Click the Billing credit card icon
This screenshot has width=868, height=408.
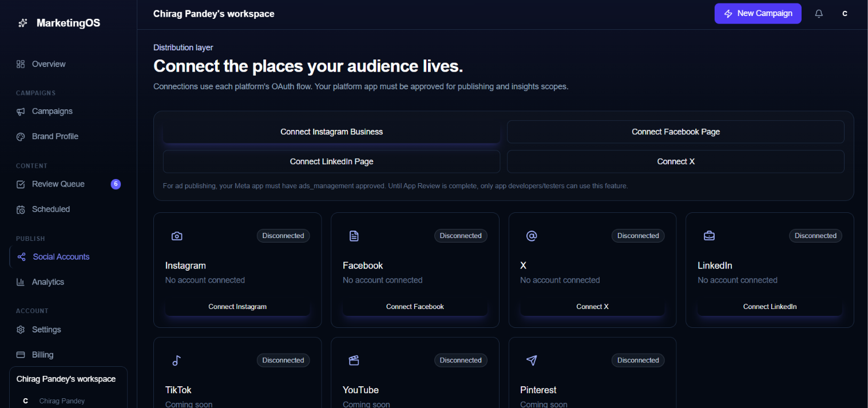21,355
